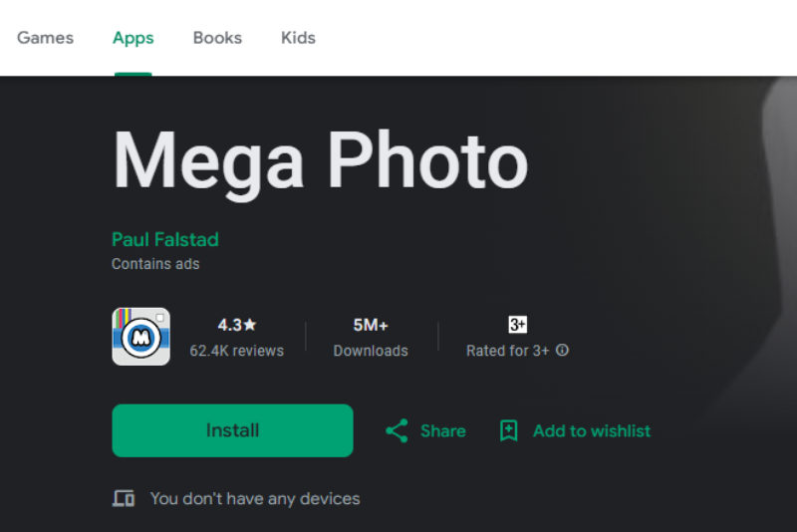View the 4.3 star rating
This screenshot has width=797, height=532.
pos(237,325)
